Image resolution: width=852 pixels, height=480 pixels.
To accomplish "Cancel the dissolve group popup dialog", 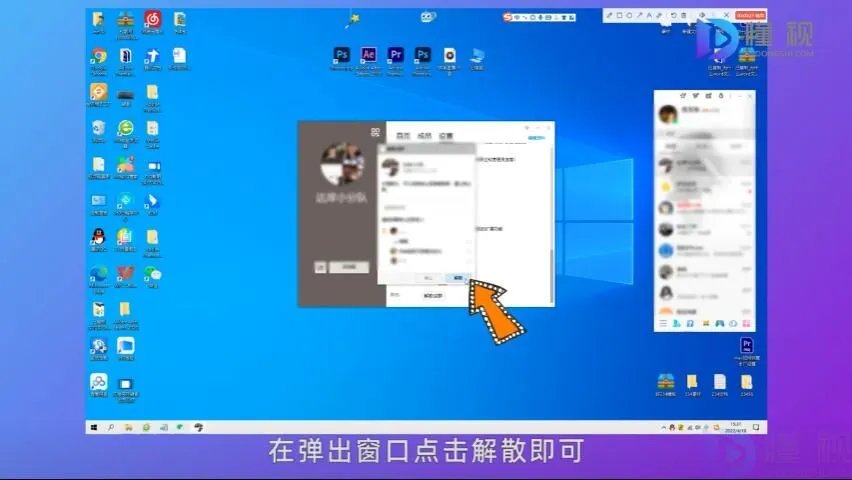I will point(428,278).
